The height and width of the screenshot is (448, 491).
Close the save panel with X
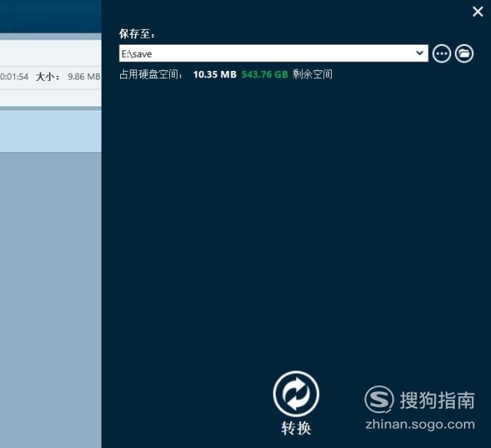pos(477,11)
